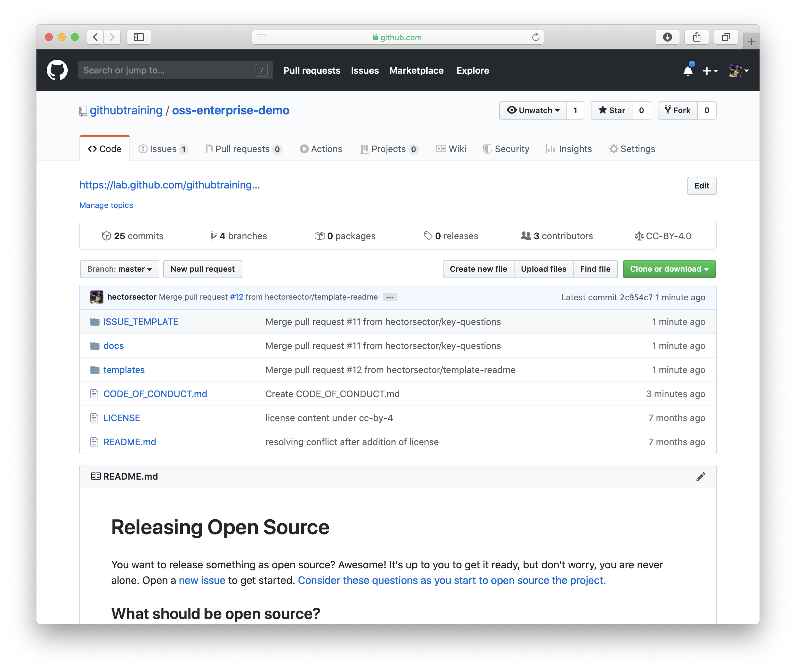
Task: Switch to the Actions tab
Action: [321, 149]
